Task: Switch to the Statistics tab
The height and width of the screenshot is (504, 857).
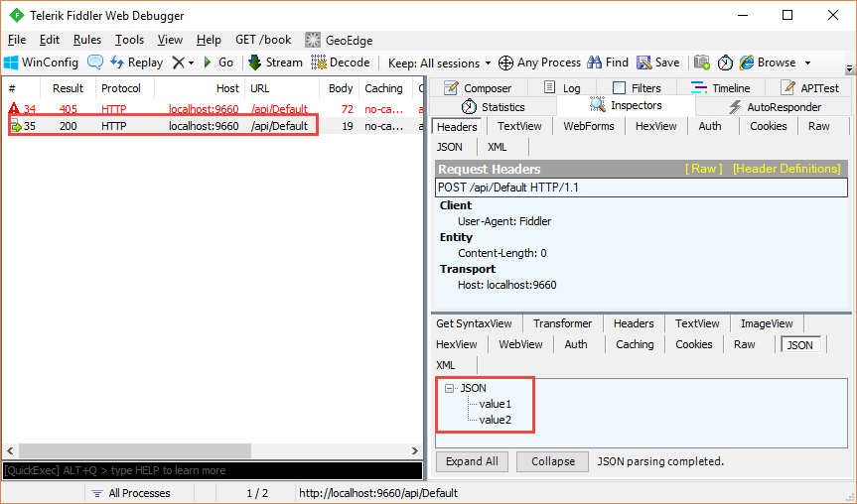Action: [493, 107]
